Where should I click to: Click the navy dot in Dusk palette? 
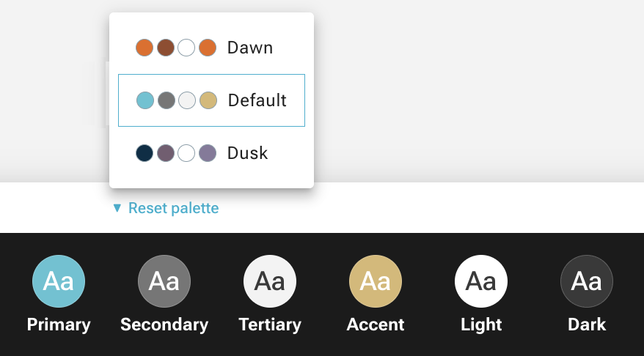click(x=144, y=153)
